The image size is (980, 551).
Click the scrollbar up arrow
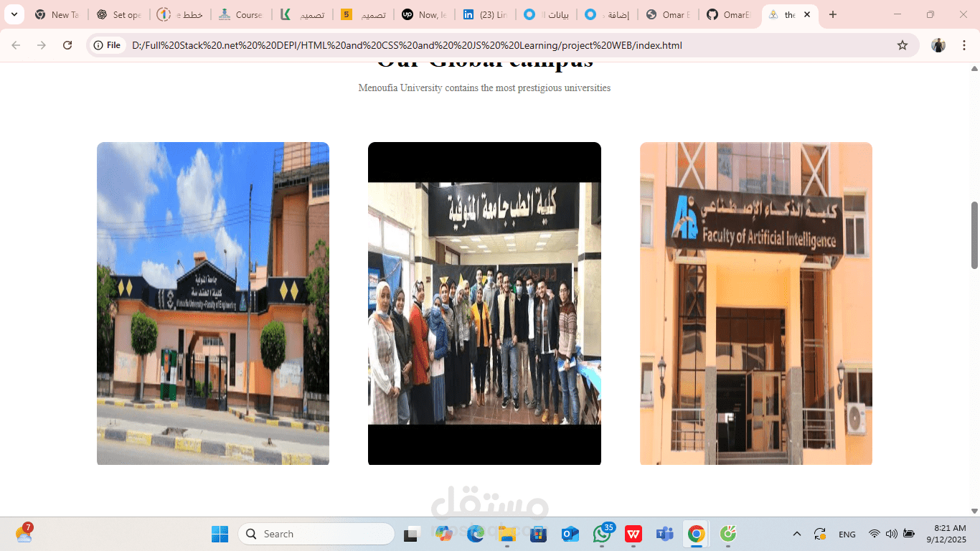[974, 69]
